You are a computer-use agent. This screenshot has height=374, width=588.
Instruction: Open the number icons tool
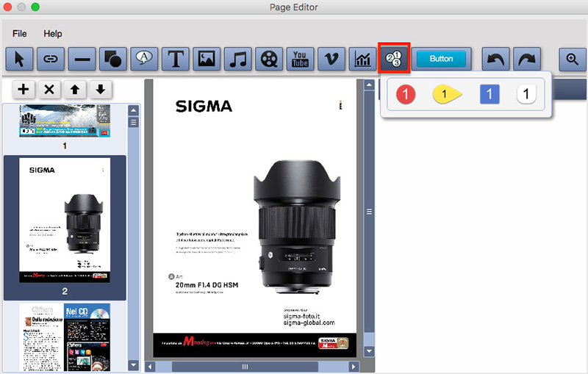click(x=394, y=58)
